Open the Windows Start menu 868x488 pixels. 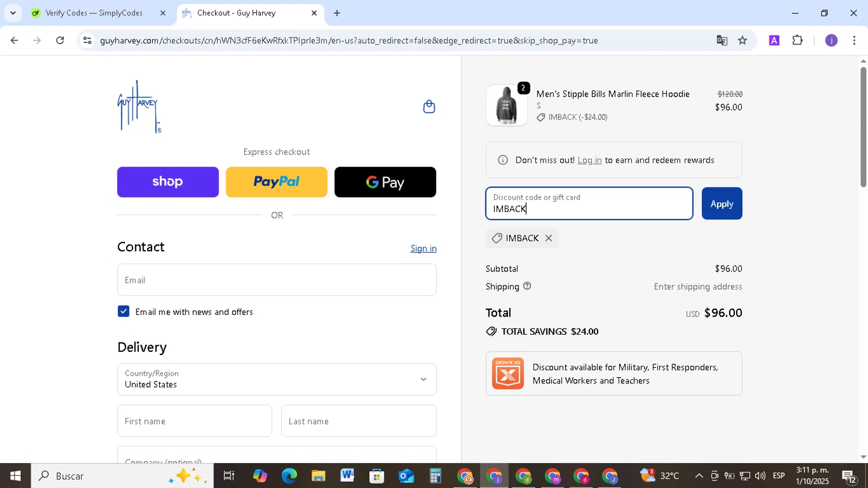(15, 476)
